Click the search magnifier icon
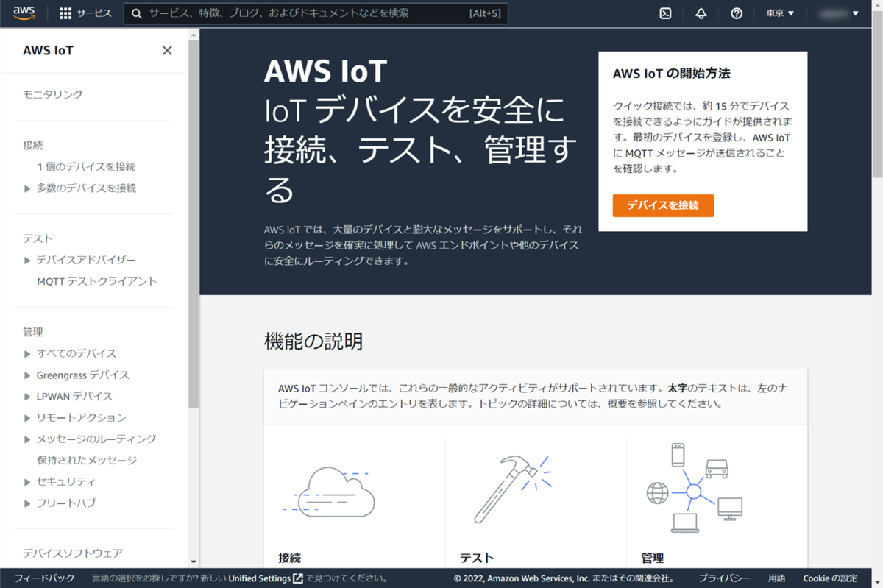 tap(137, 13)
